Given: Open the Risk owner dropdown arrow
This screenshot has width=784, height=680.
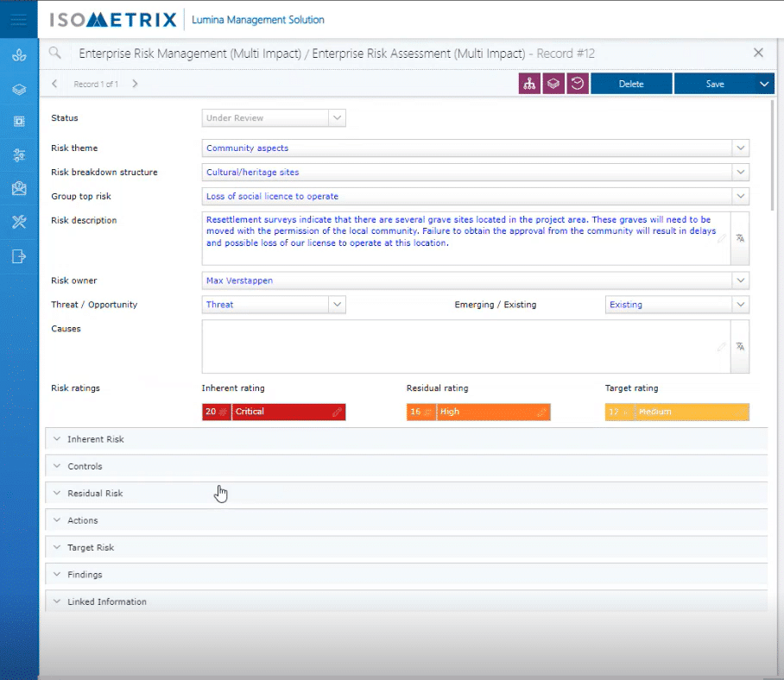Looking at the screenshot, I should (740, 280).
